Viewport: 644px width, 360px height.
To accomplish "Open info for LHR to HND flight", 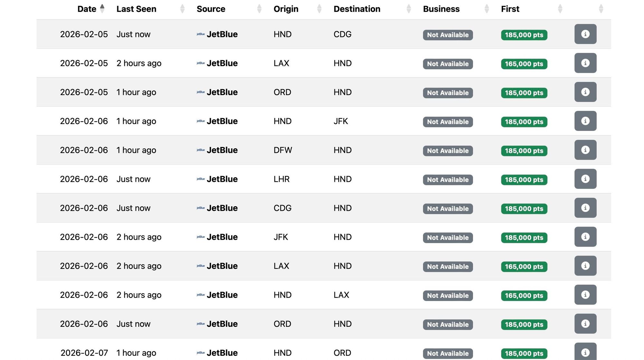I will pyautogui.click(x=585, y=179).
